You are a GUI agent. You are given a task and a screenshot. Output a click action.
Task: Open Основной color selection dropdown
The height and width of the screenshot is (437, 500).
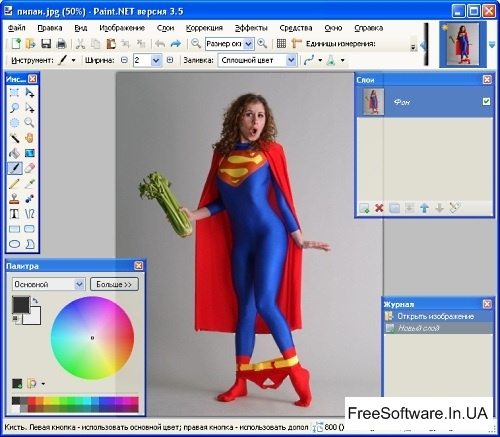49,284
